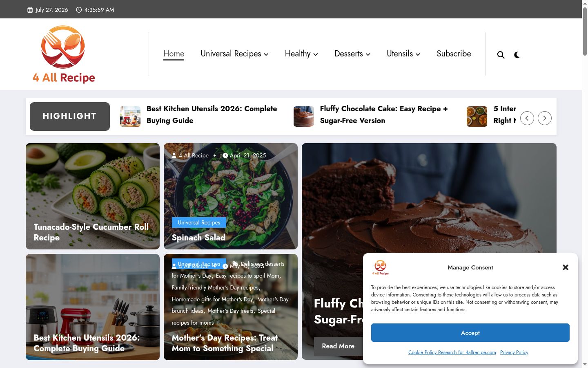Click the April 21, 2025 post date
The width and height of the screenshot is (588, 368).
pyautogui.click(x=248, y=155)
